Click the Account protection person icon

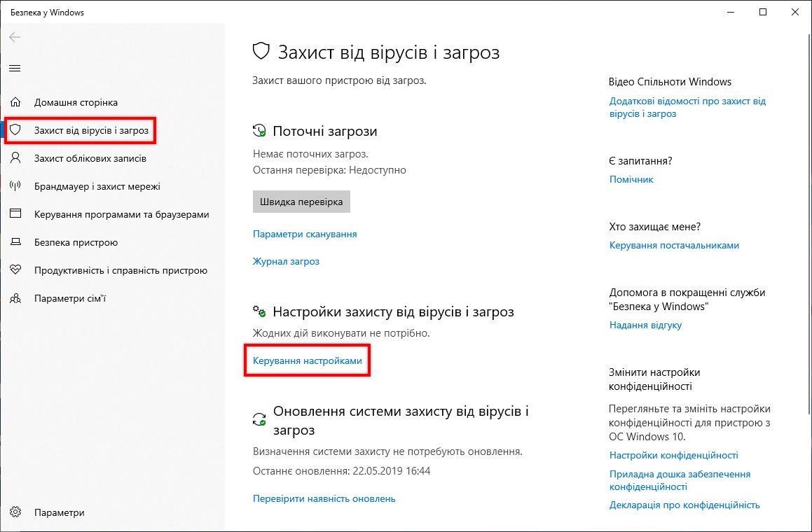[17, 158]
